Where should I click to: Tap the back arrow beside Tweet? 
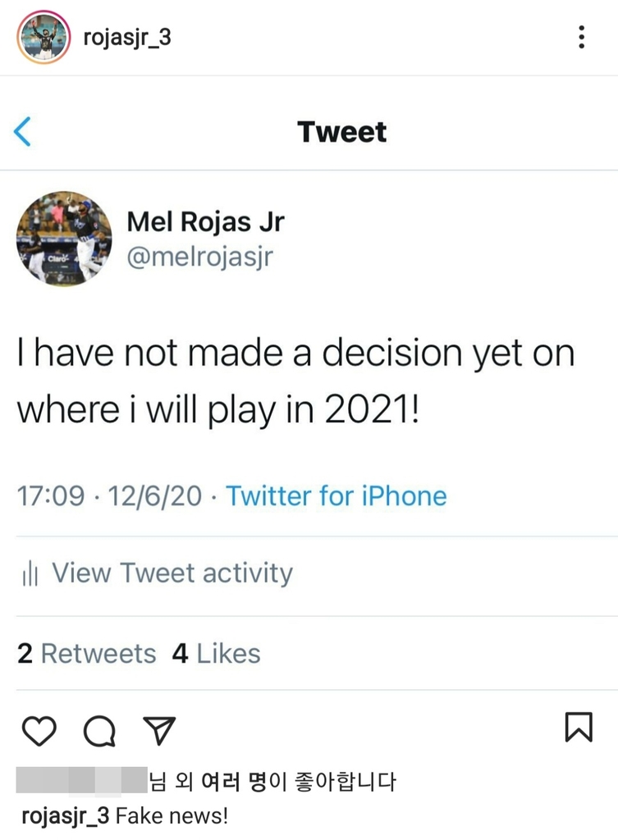point(23,131)
